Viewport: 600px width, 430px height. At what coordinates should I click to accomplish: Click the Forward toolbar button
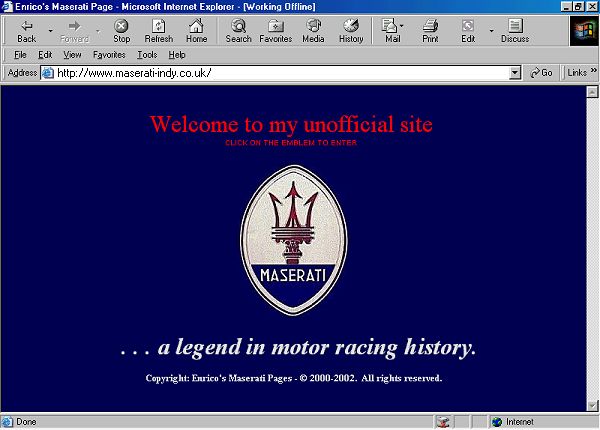(74, 31)
